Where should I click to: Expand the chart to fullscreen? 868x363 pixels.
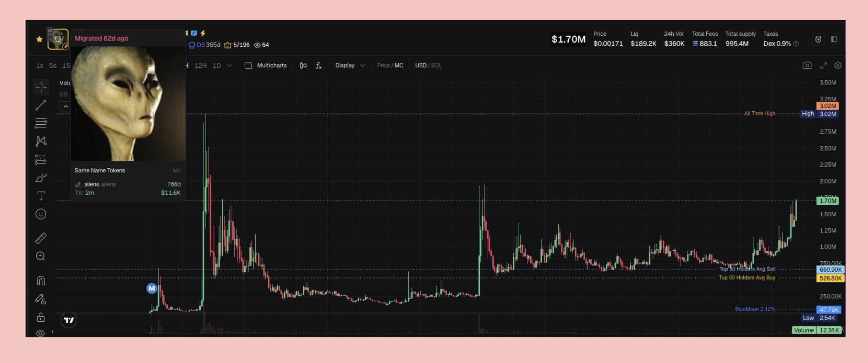click(x=824, y=66)
